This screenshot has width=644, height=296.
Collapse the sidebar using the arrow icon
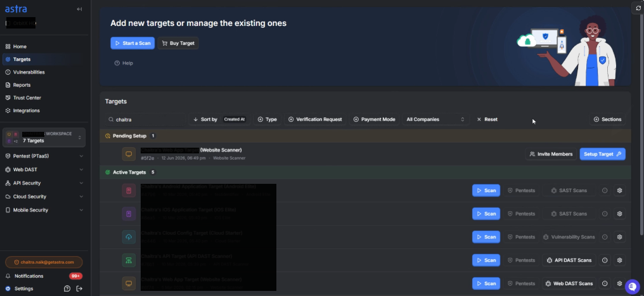pyautogui.click(x=79, y=9)
